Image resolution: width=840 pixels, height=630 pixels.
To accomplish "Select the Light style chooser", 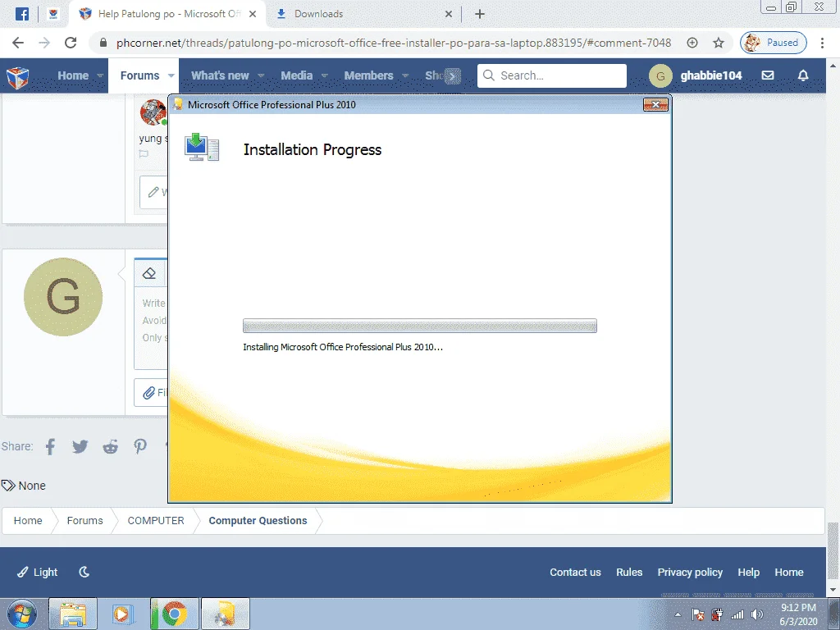I will [x=37, y=572].
